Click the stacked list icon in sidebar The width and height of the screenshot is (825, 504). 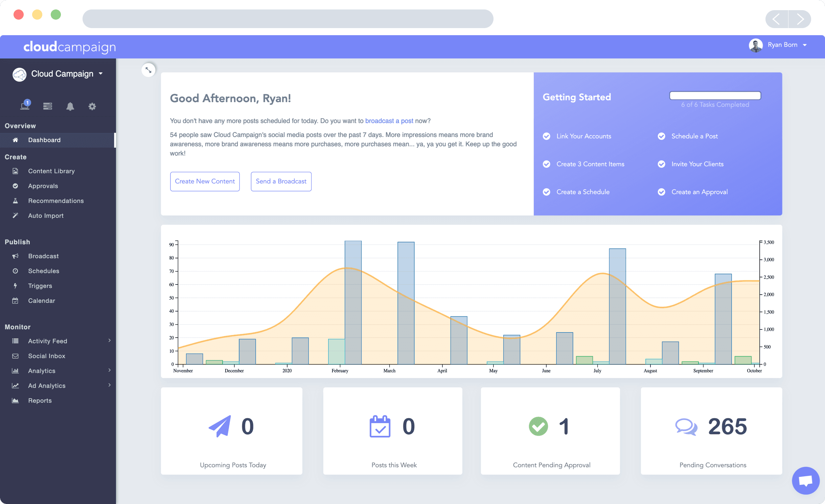(x=47, y=107)
